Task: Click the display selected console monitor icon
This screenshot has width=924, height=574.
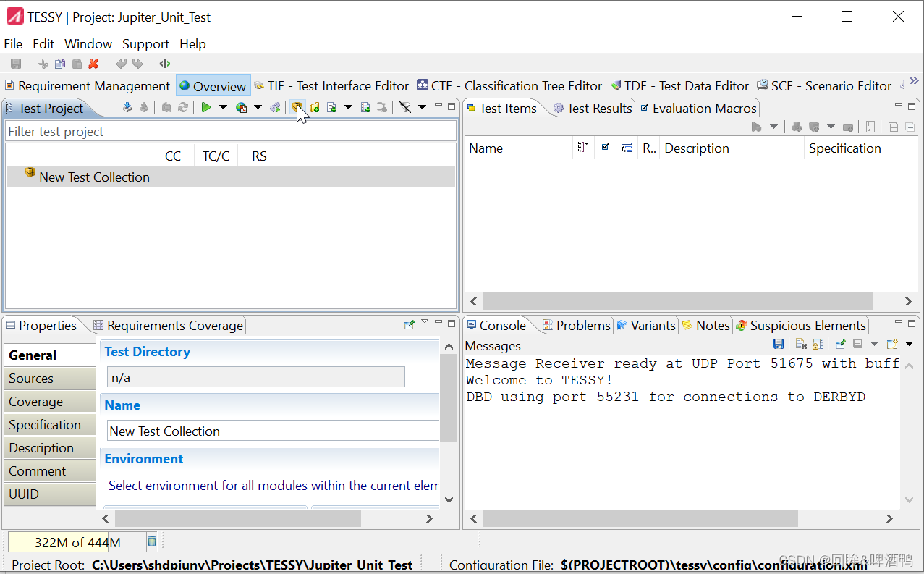Action: pyautogui.click(x=857, y=344)
